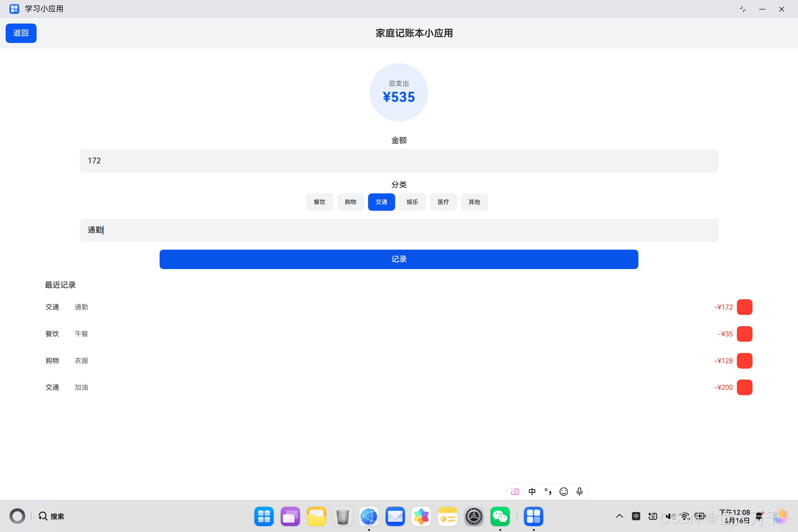Select the 购物 category chip
The width and height of the screenshot is (798, 532).
[350, 202]
